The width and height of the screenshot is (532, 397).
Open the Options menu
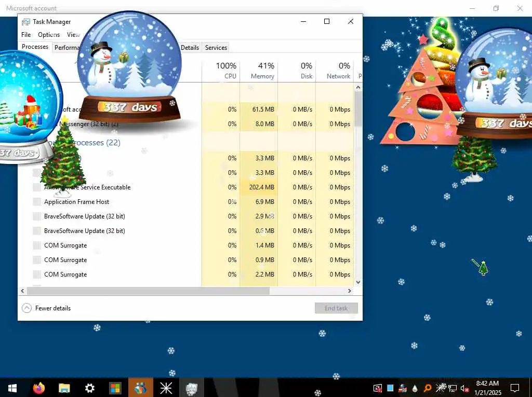tap(49, 35)
